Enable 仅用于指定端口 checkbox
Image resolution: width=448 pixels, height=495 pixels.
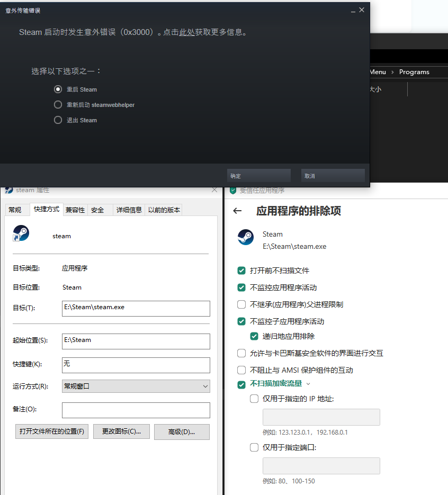pyautogui.click(x=254, y=447)
